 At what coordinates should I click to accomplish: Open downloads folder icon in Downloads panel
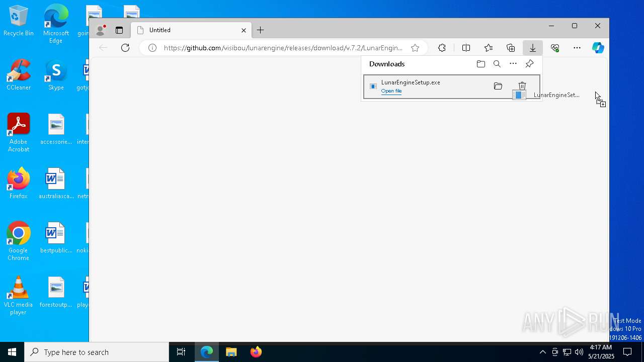click(x=481, y=64)
